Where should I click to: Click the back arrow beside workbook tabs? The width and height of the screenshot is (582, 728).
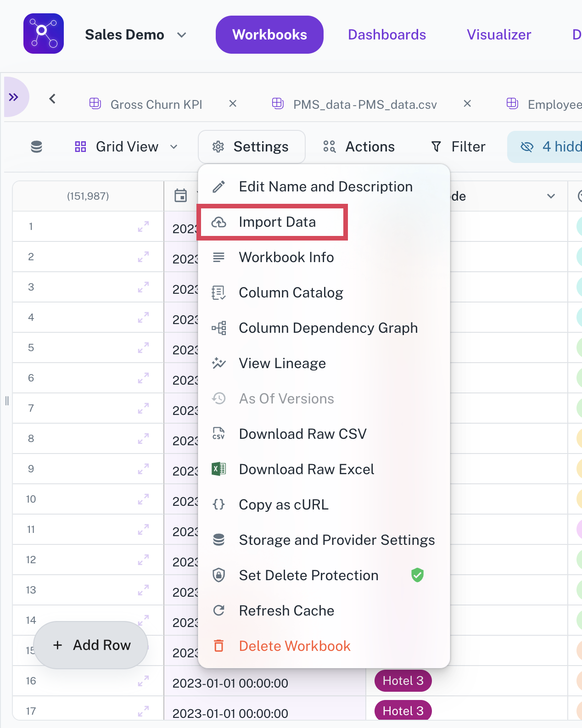(52, 99)
